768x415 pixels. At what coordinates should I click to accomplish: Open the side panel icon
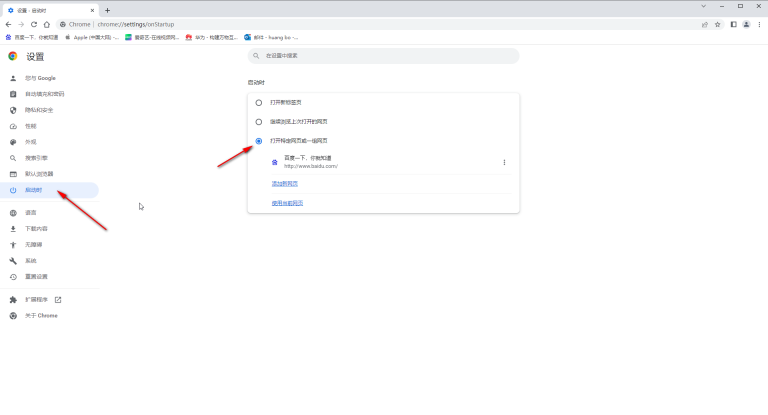(733, 24)
